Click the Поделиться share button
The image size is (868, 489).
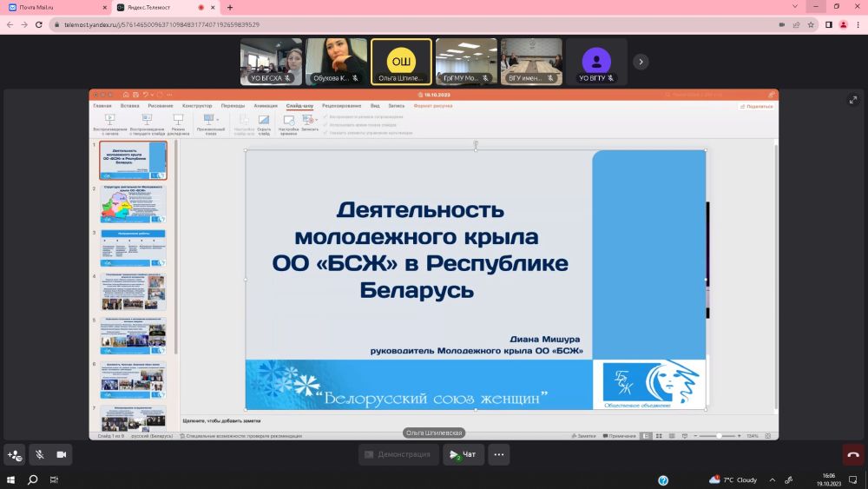(x=757, y=106)
